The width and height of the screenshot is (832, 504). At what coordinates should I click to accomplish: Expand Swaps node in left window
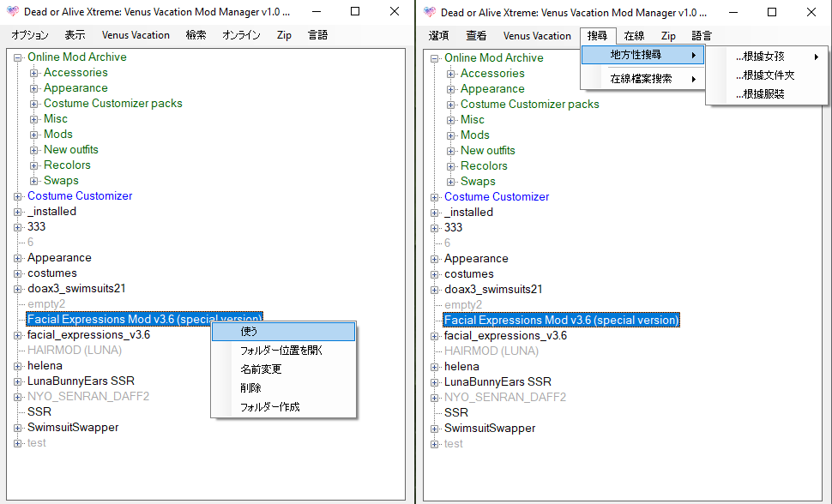tap(33, 181)
